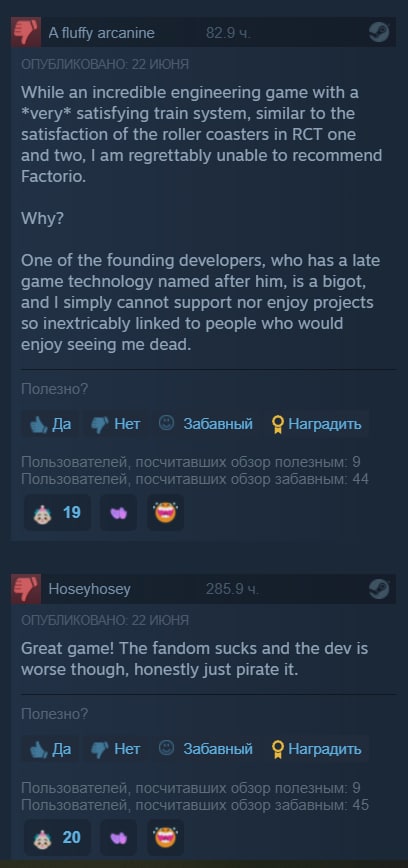Click the purple hands award on the first review

[118, 513]
